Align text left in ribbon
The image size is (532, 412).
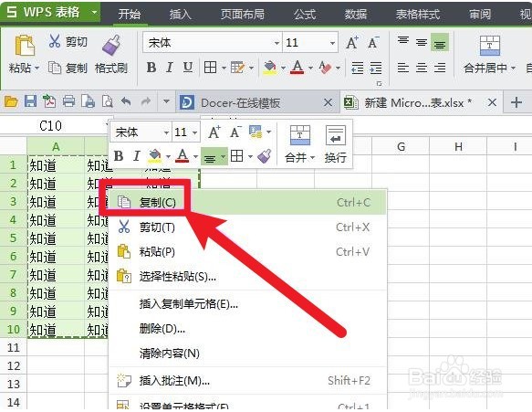click(403, 68)
